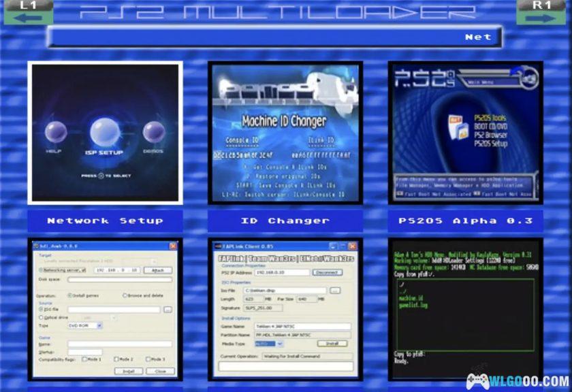Click the Iso File browse button in FAPLink
This screenshot has width=572, height=392.
click(334, 289)
